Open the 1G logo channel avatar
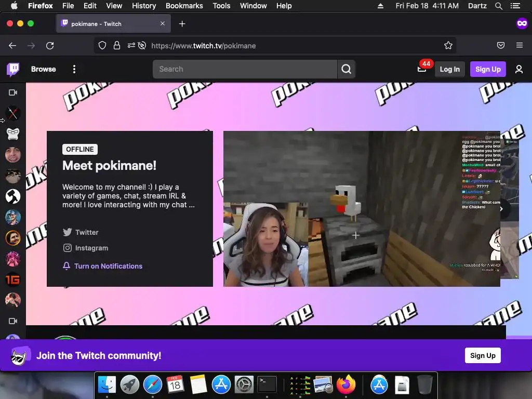The width and height of the screenshot is (532, 399). [13, 280]
